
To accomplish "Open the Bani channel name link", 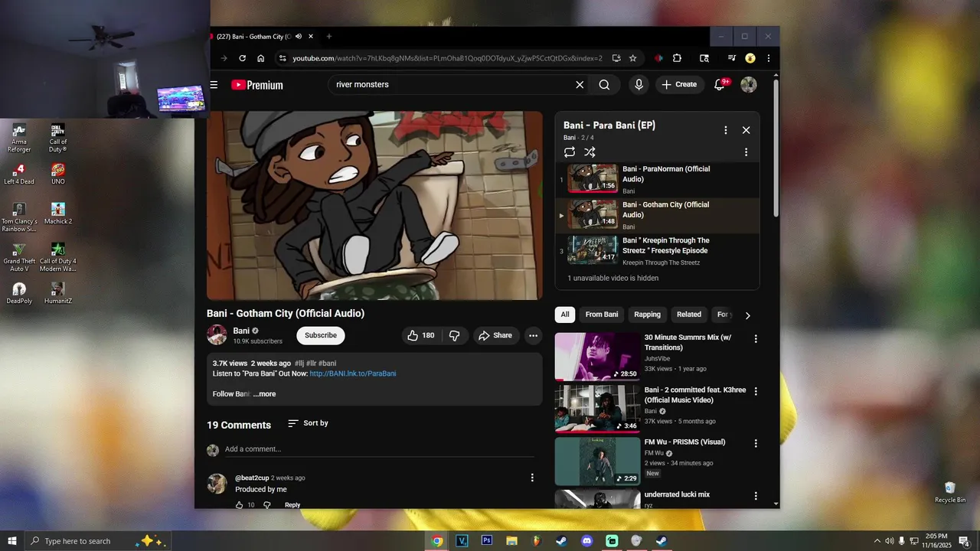I will [241, 331].
